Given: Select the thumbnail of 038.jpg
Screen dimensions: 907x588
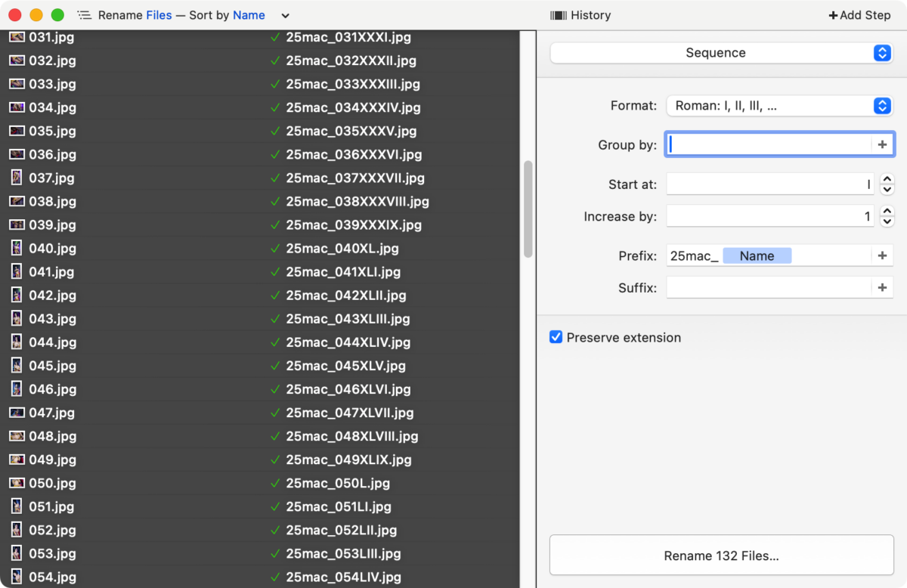Looking at the screenshot, I should coord(17,201).
